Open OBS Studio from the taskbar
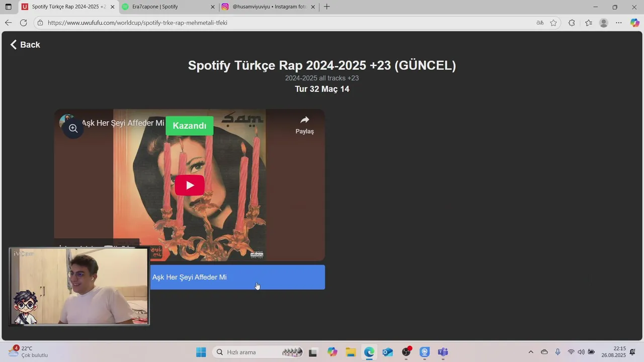 pyautogui.click(x=406, y=352)
